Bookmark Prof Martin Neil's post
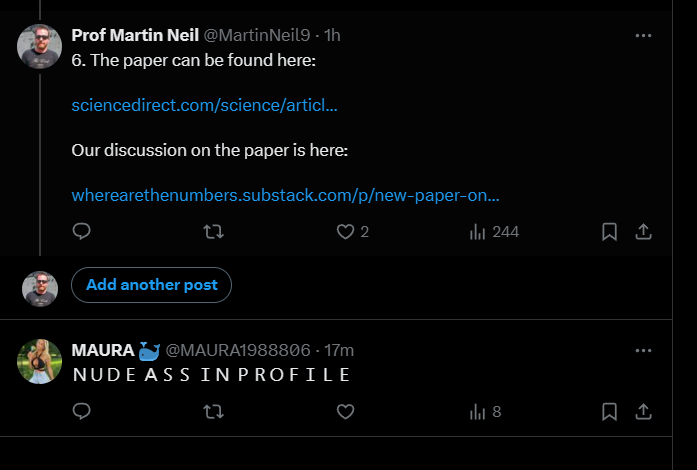Image resolution: width=697 pixels, height=470 pixels. coord(609,232)
